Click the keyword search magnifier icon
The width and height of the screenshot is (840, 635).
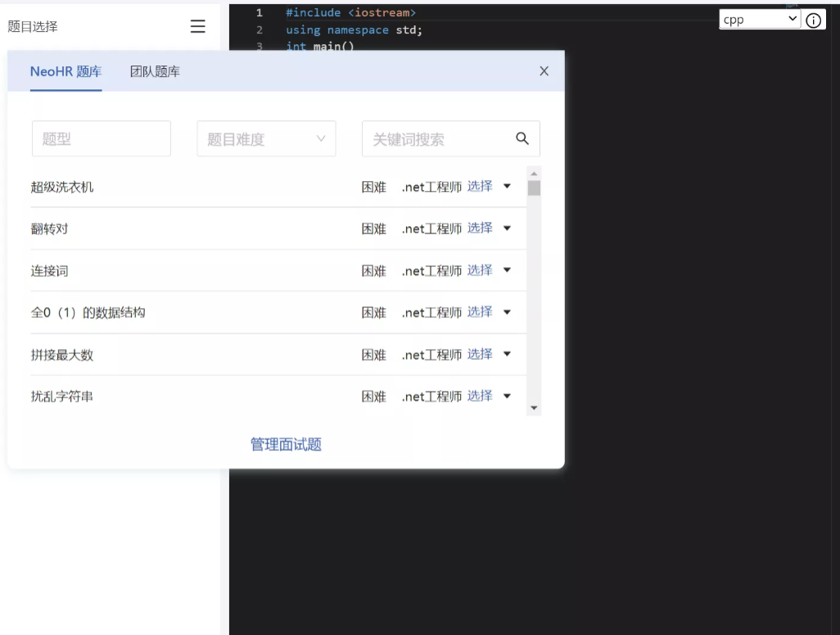click(x=522, y=138)
